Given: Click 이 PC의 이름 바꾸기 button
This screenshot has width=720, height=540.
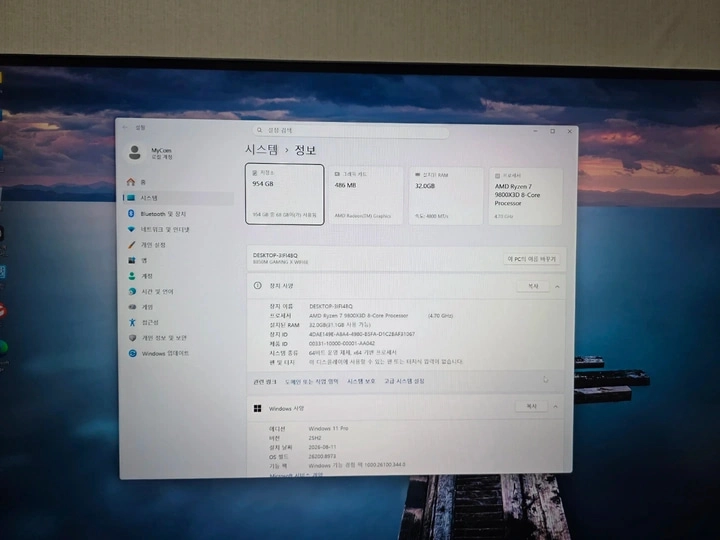Looking at the screenshot, I should [x=532, y=259].
